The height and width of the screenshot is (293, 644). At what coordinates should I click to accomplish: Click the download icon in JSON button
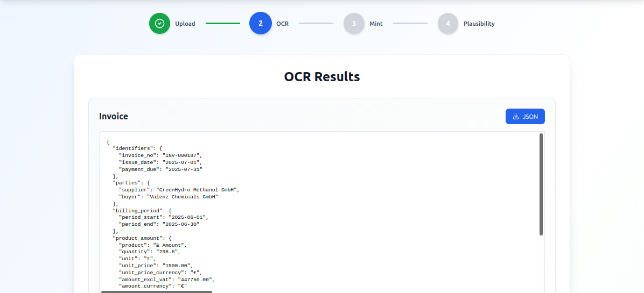click(516, 117)
